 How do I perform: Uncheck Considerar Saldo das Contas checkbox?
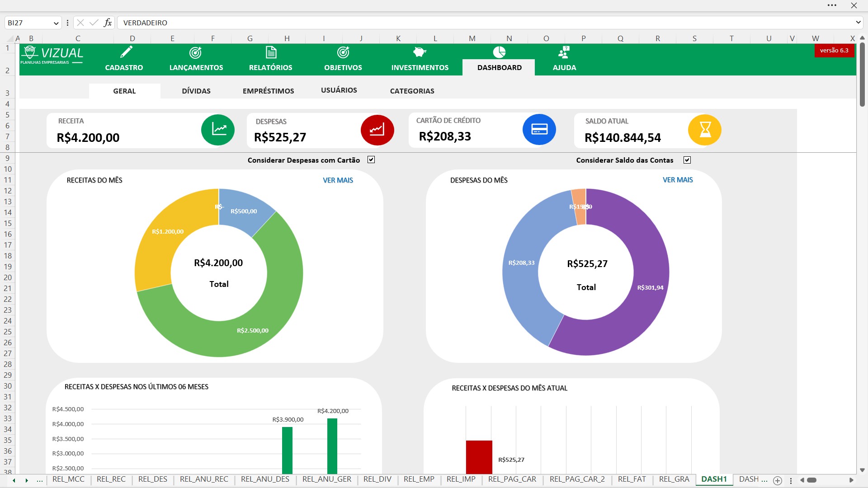pyautogui.click(x=687, y=160)
